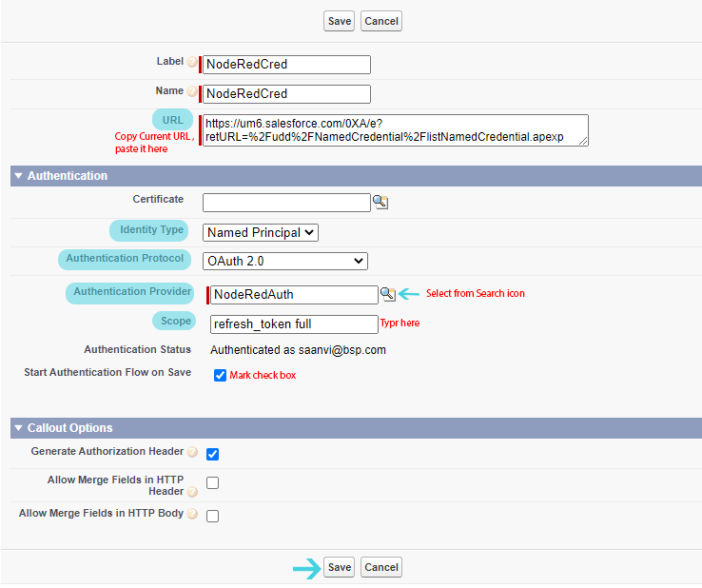
Task: Click help icon for Generate Authorization Header
Action: tap(192, 453)
